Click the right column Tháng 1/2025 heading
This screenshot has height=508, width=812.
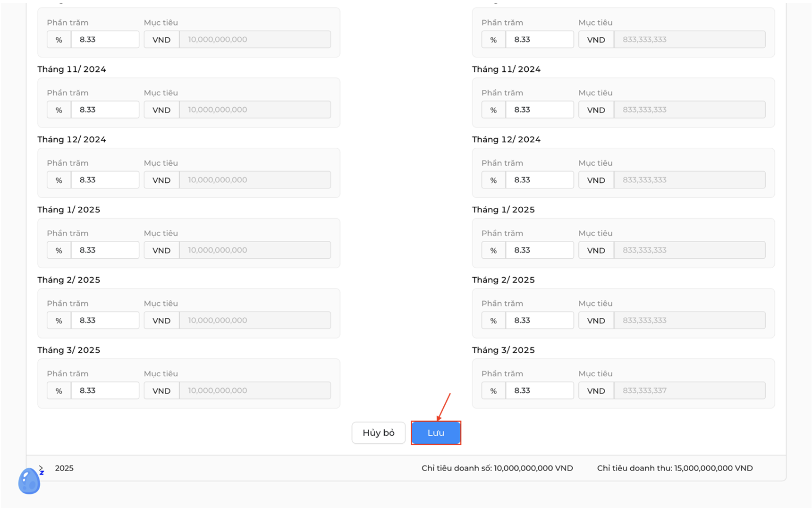point(504,210)
